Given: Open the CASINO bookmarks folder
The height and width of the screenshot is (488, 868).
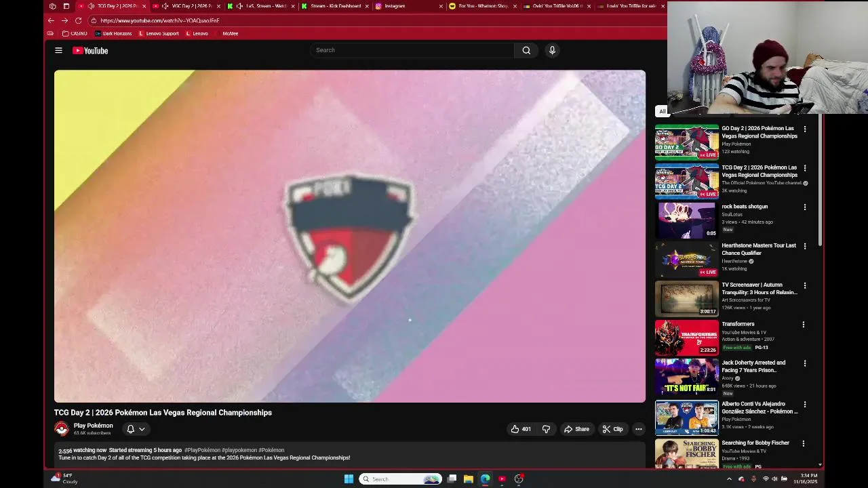Looking at the screenshot, I should (x=75, y=33).
